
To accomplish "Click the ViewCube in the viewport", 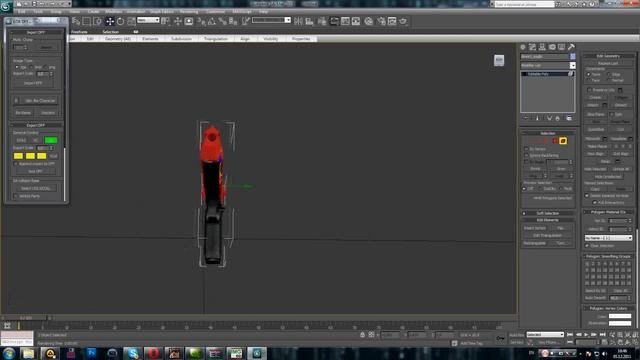I will [499, 60].
